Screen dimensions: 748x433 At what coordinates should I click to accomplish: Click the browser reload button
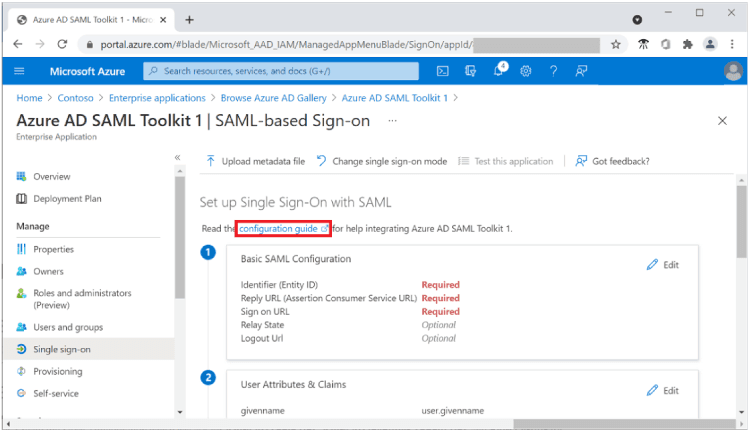(62, 44)
